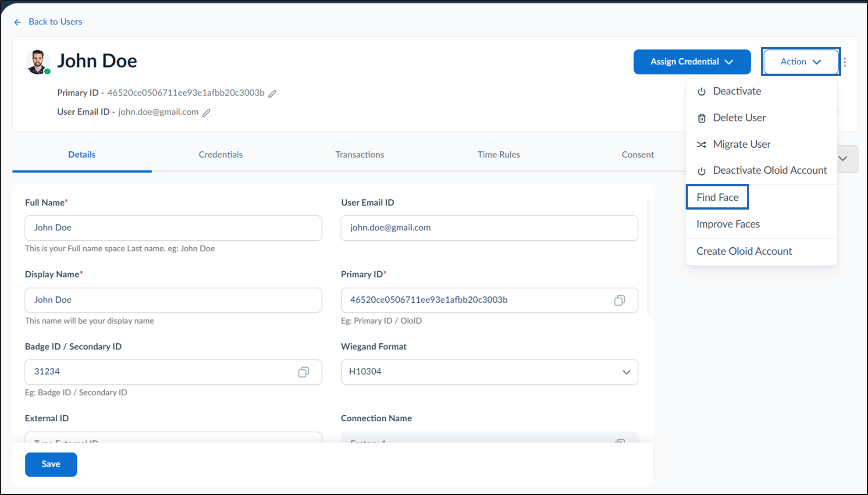Click the pencil icon beside Primary ID
The height and width of the screenshot is (495, 868).
[x=272, y=93]
